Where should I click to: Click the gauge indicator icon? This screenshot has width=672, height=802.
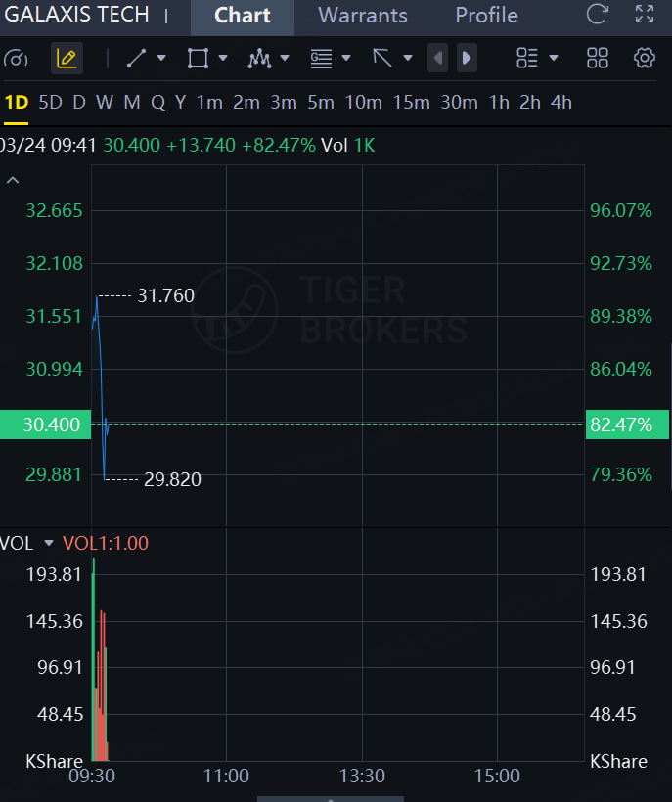tap(17, 59)
